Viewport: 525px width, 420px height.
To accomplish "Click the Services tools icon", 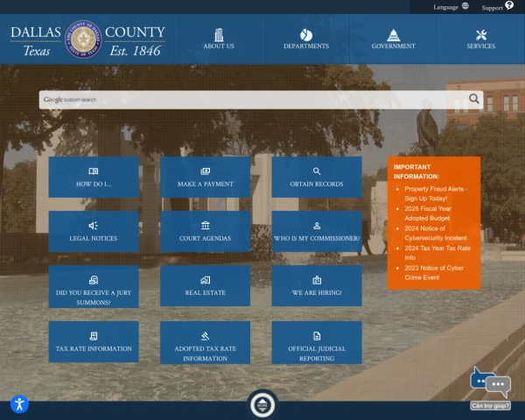I will coord(481,35).
